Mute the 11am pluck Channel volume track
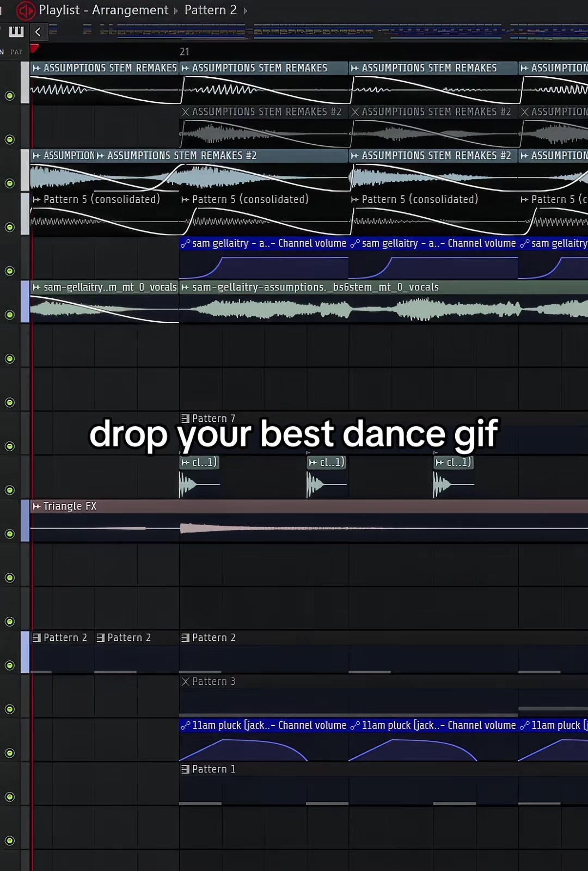The height and width of the screenshot is (871, 588). click(9, 753)
